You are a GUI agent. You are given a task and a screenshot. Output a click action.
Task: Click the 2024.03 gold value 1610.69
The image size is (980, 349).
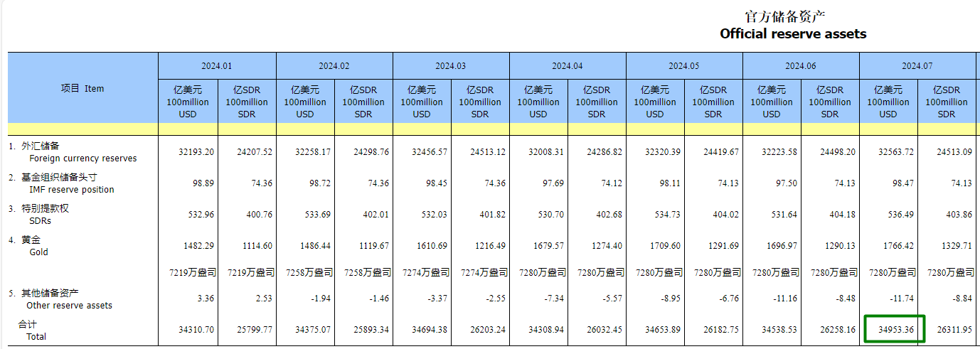(x=427, y=246)
